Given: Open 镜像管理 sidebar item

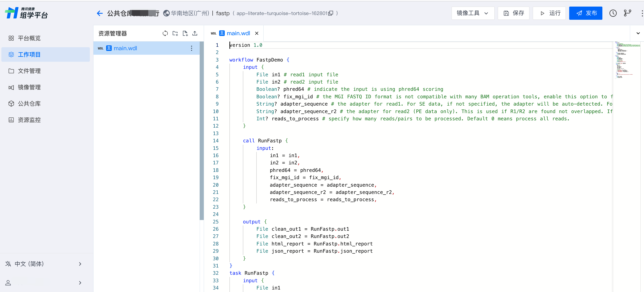Looking at the screenshot, I should pyautogui.click(x=29, y=87).
